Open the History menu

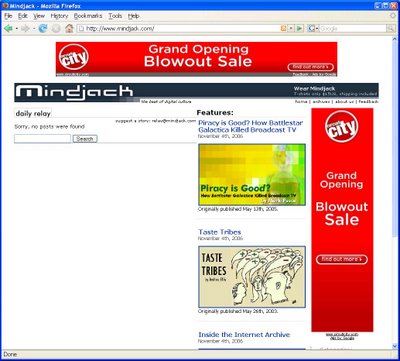click(59, 16)
